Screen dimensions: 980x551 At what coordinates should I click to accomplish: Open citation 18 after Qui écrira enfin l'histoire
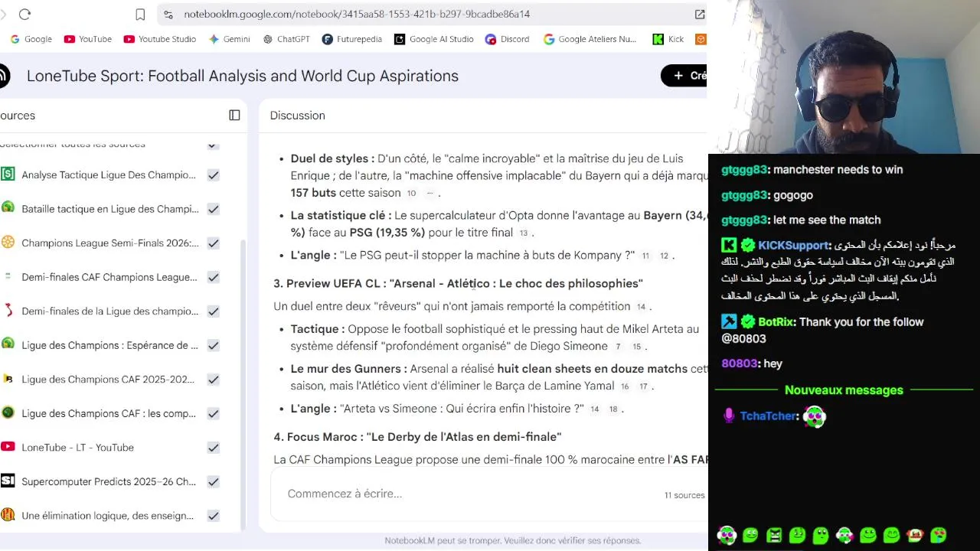click(x=613, y=409)
